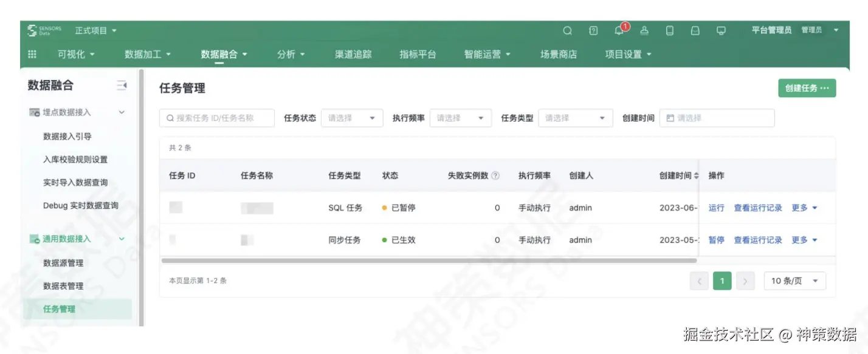Collapse the 埋点数据接入 section chevron
868x354 pixels.
coord(122,112)
